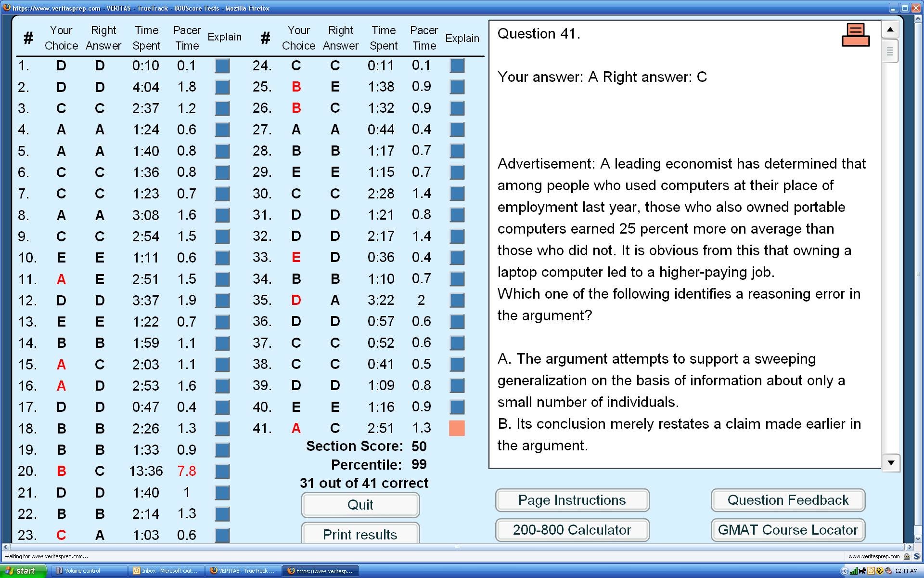Viewport: 924px width, 578px height.
Task: Open explanation for question 16
Action: click(222, 386)
